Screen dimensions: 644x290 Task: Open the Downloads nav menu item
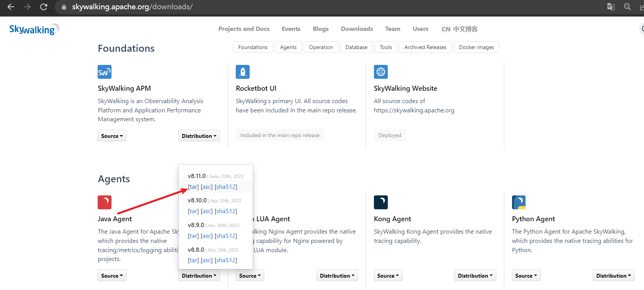pyautogui.click(x=357, y=29)
